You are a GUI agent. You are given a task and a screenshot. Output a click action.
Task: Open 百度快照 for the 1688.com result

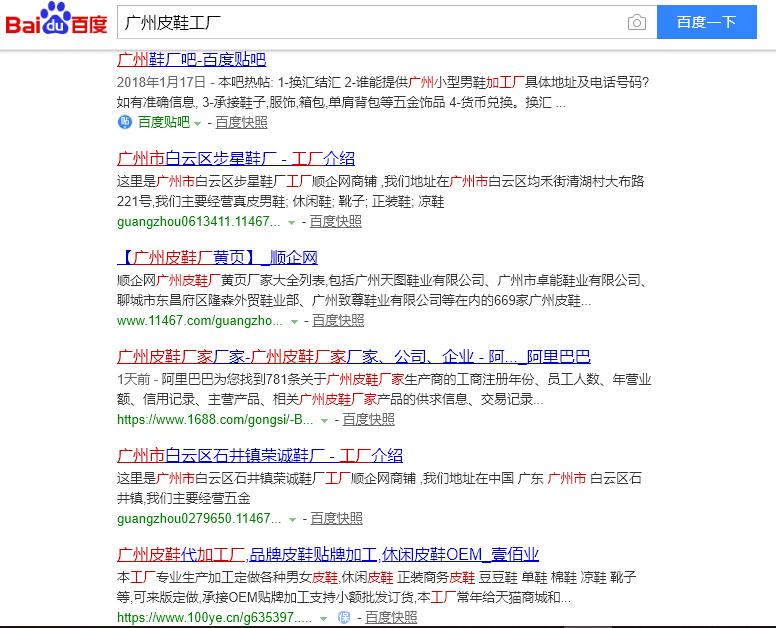pyautogui.click(x=369, y=419)
